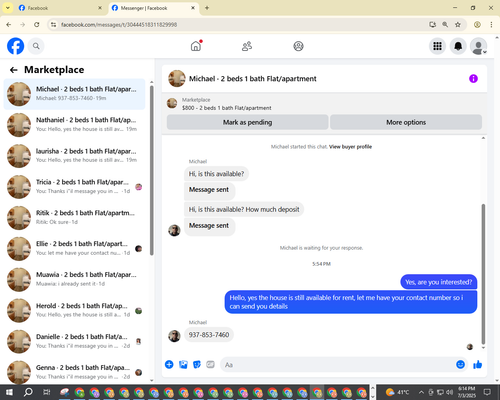Image resolution: width=500 pixels, height=400 pixels.
Task: Click the conversation list scrollbar
Action: [x=152, y=170]
